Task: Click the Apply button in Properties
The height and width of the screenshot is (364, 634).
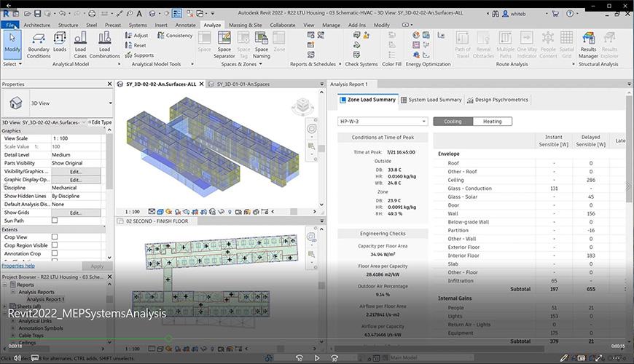Action: click(x=97, y=266)
